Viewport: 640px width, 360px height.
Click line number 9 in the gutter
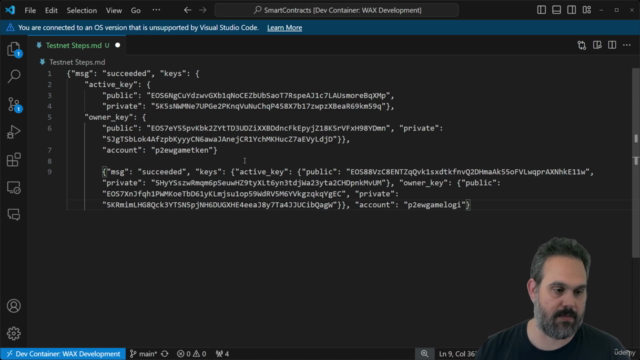[x=49, y=172]
